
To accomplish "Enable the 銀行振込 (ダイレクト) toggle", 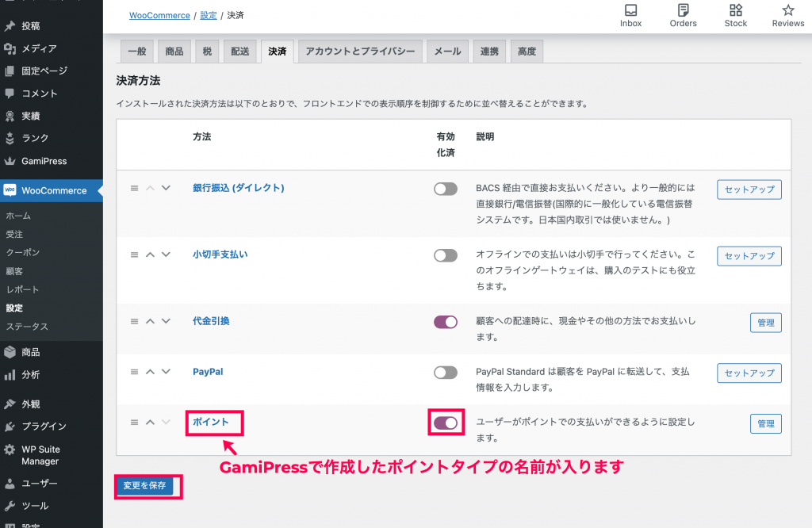I will 446,189.
